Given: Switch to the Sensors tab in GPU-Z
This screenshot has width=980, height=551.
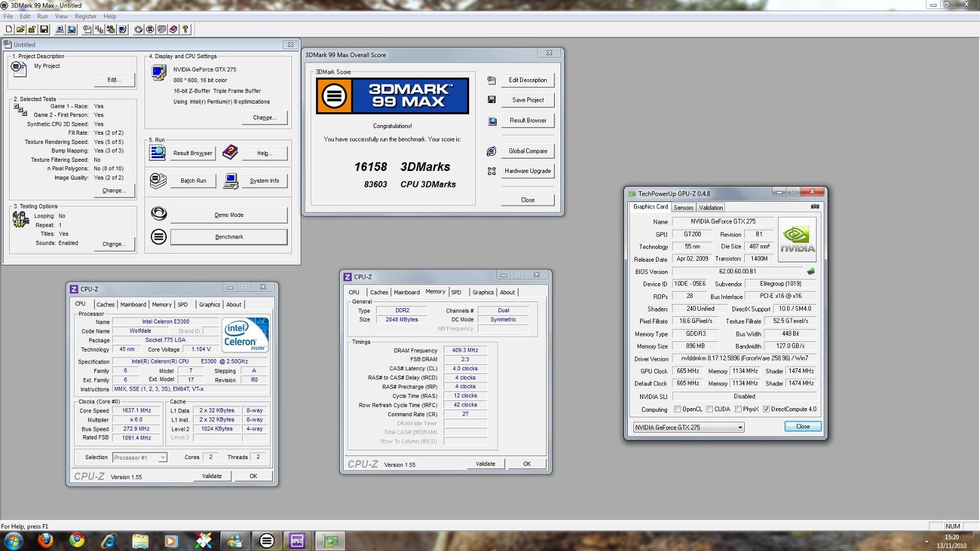Looking at the screenshot, I should [x=684, y=207].
